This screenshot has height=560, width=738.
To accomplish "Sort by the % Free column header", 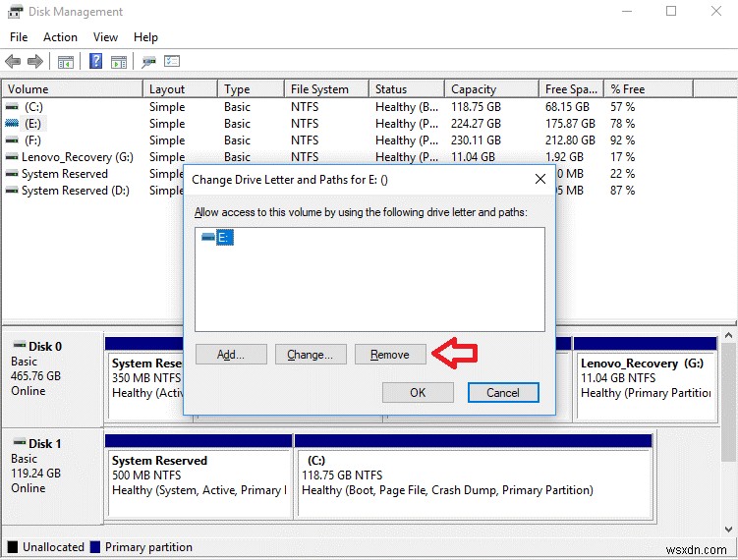I will coord(649,89).
